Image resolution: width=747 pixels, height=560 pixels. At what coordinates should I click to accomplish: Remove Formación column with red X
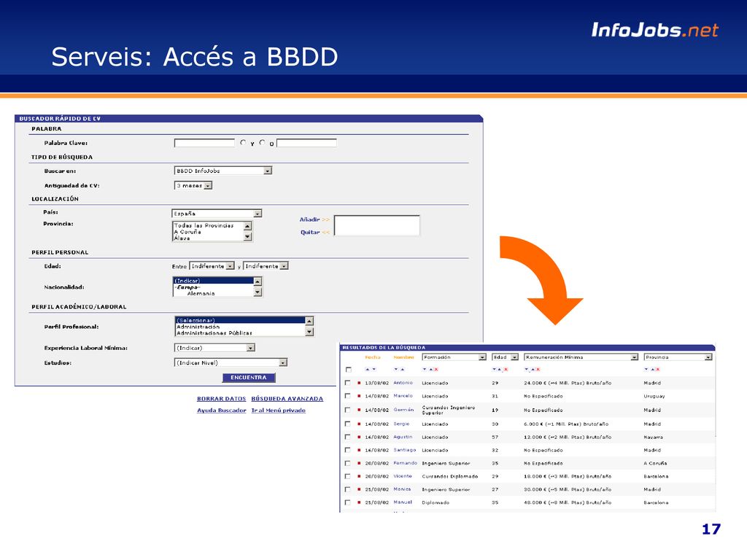click(x=436, y=369)
